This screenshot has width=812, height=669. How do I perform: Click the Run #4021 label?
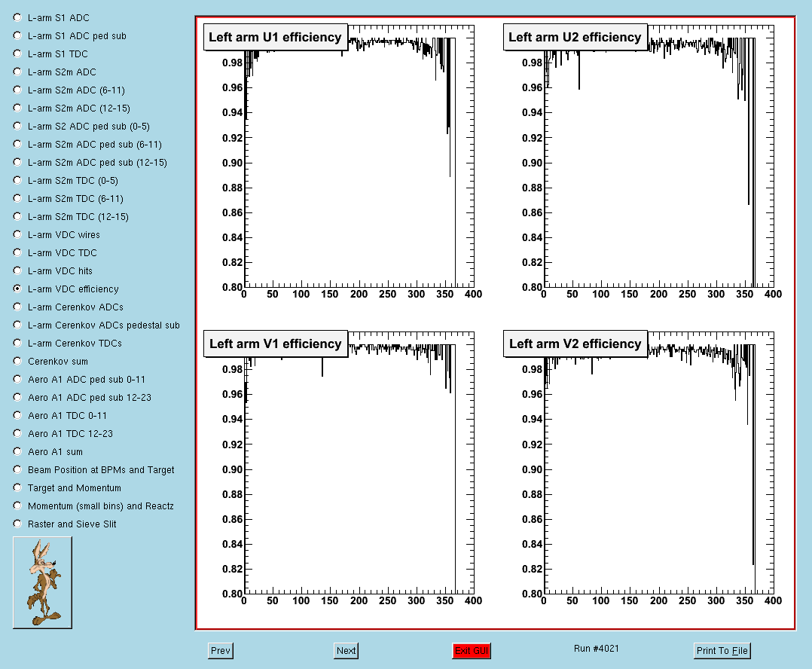(x=596, y=649)
